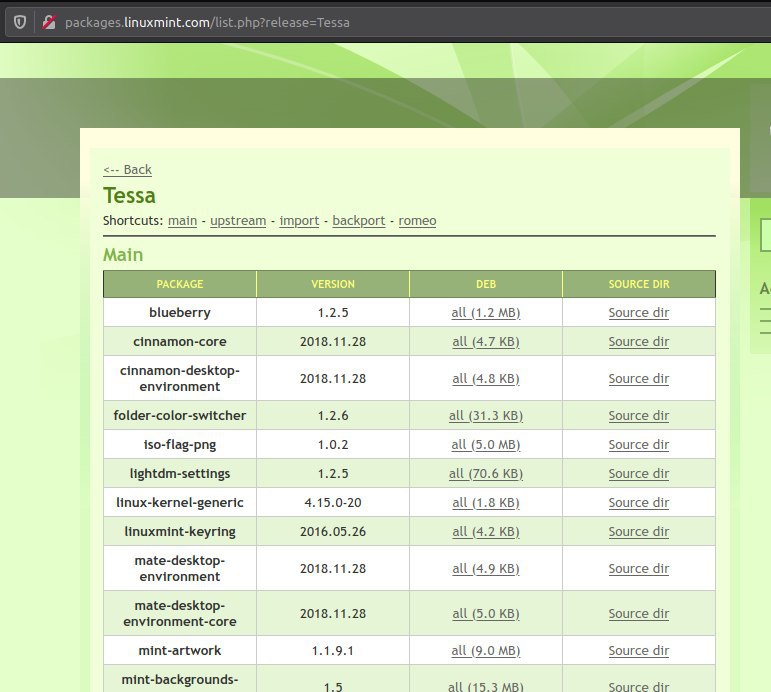Jump to the import shortcut
771x692 pixels.
point(299,220)
